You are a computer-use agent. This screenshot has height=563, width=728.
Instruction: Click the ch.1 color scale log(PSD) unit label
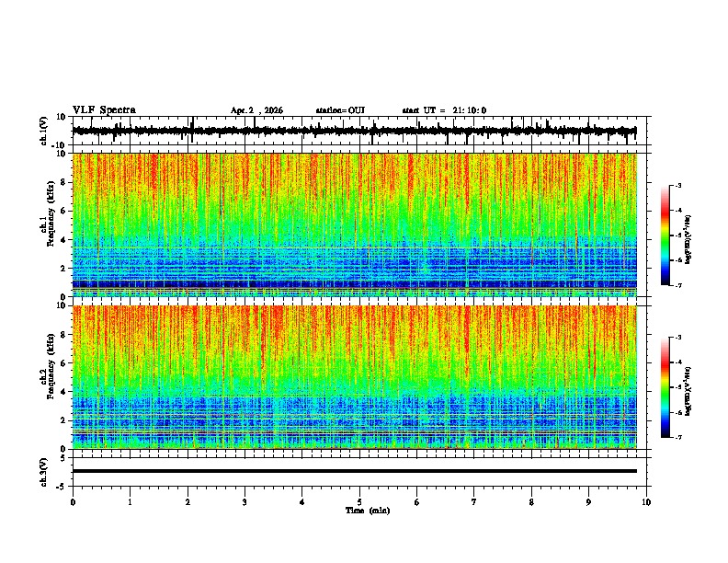click(688, 239)
